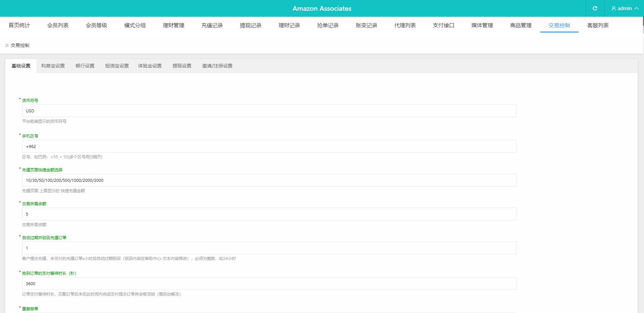The height and width of the screenshot is (313, 644).
Task: Click the 货币符号 input containing USD
Action: tap(269, 111)
